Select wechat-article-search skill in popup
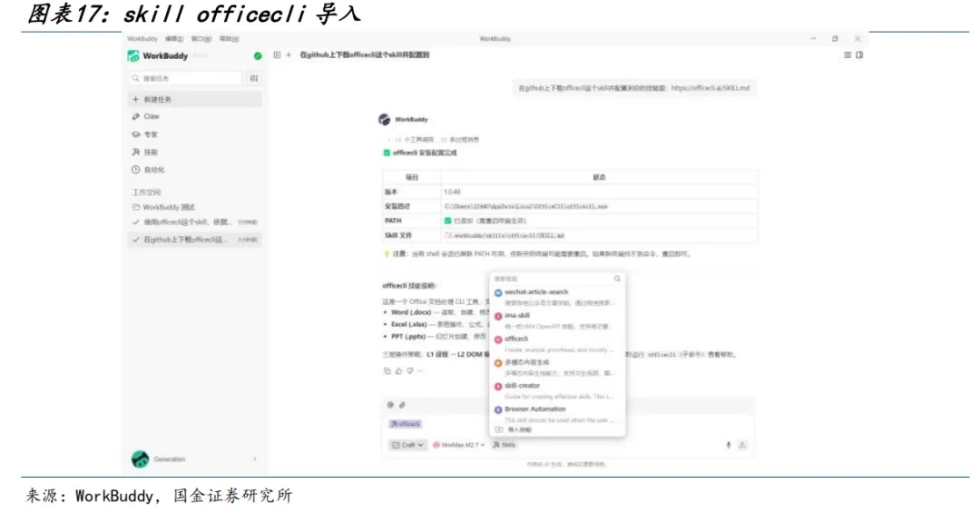This screenshot has width=980, height=513. (557, 297)
